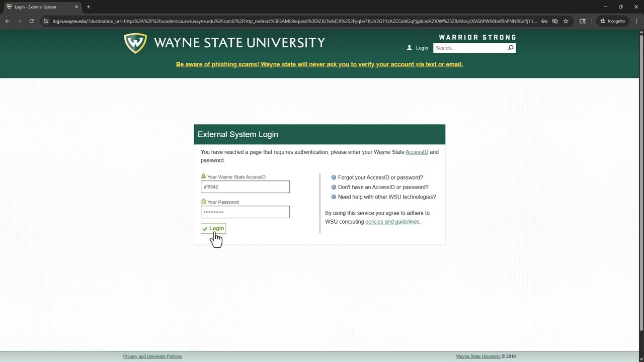Reload the login page
The width and height of the screenshot is (644, 362).
pos(31,21)
